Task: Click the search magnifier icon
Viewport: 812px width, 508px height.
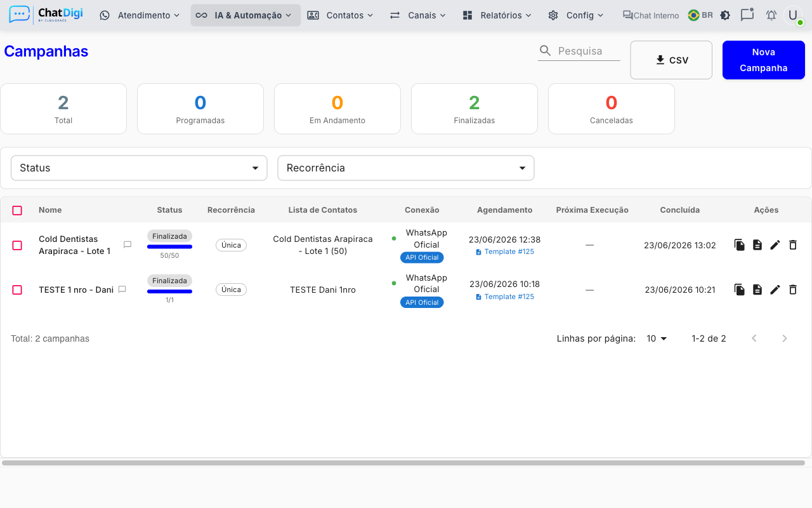Action: click(x=545, y=51)
